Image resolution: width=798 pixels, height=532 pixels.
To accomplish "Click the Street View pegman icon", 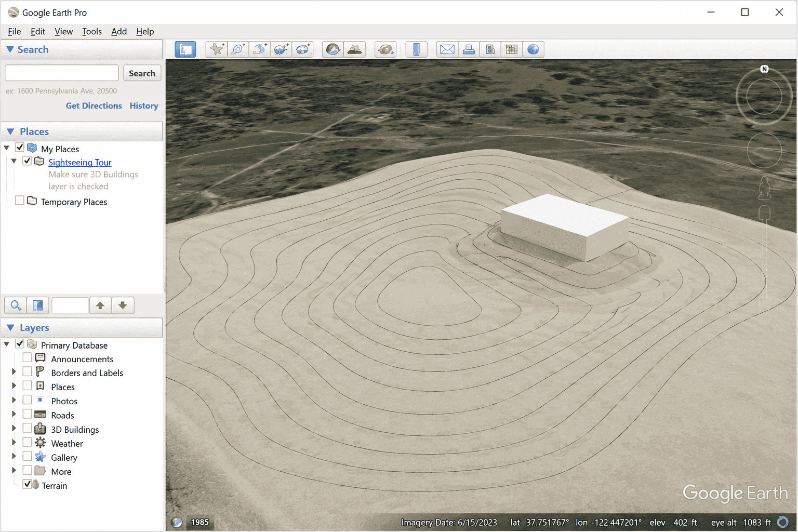I will [764, 188].
